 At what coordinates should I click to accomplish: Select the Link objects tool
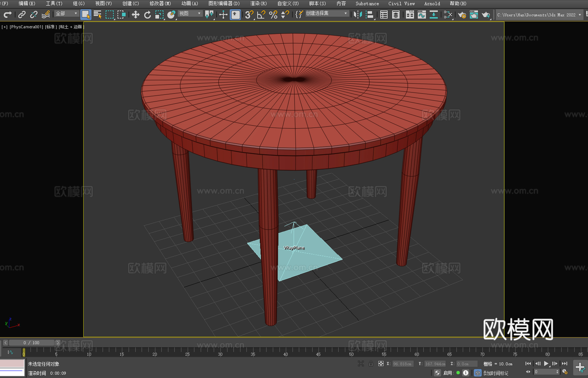(x=22, y=14)
